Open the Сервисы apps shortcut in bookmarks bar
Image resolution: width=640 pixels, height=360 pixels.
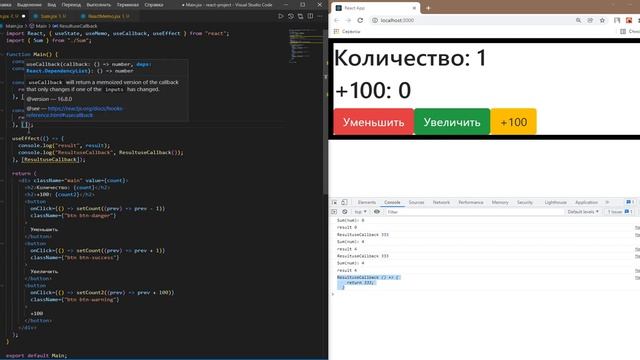(x=347, y=31)
